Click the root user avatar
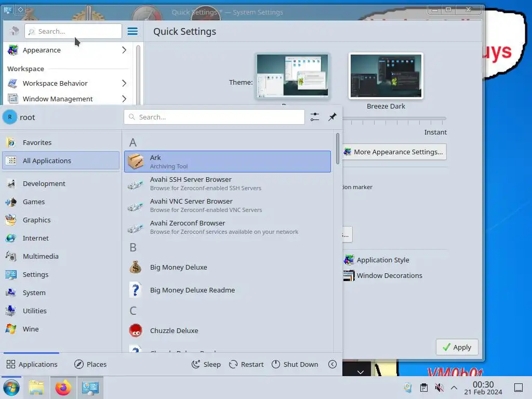Viewport: 532px width, 399px height. 10,117
